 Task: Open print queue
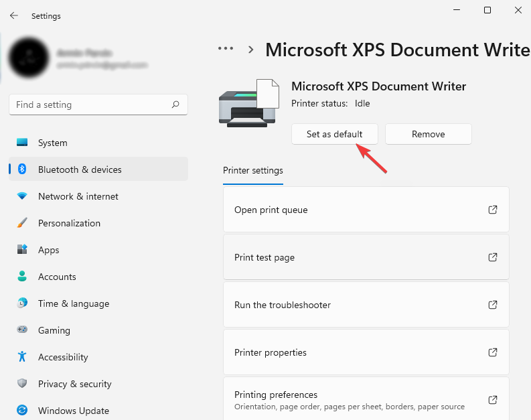pos(366,210)
